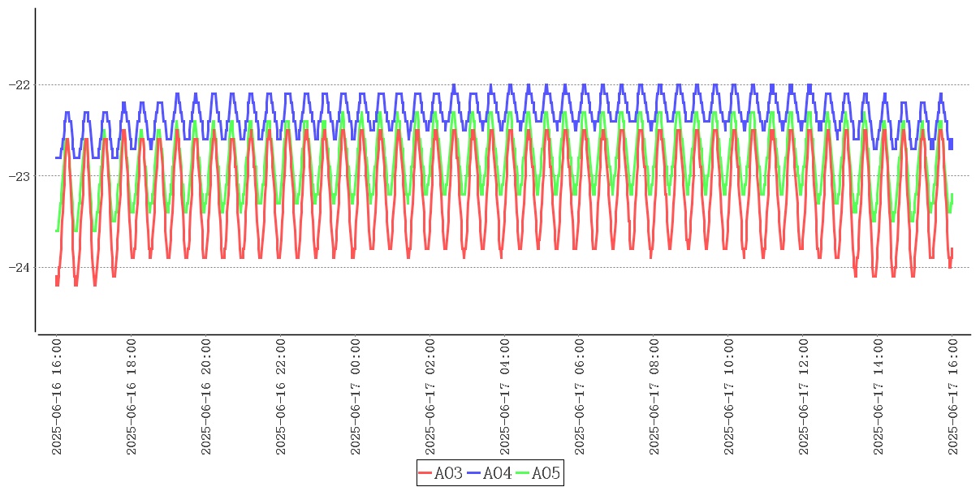Pick the 2025-06-17 10:00 axis tick
The image size is (980, 487).
click(729, 397)
